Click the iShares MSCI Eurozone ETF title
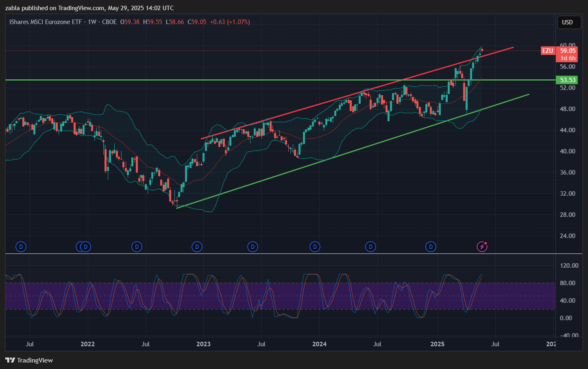588x369 pixels. click(x=46, y=22)
